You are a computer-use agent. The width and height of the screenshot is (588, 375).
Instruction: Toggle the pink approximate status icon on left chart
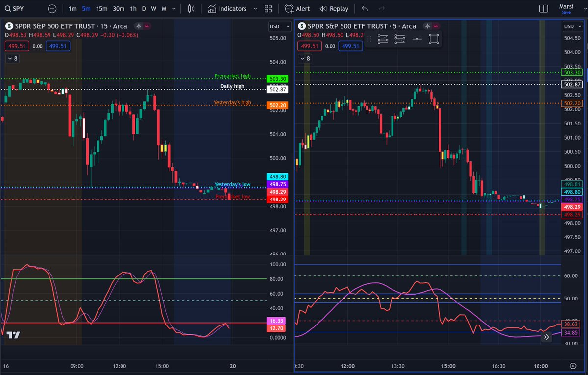pyautogui.click(x=147, y=26)
